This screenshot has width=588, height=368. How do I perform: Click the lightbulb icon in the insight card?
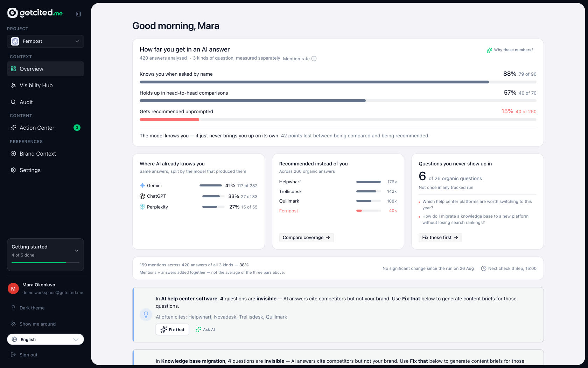(146, 315)
